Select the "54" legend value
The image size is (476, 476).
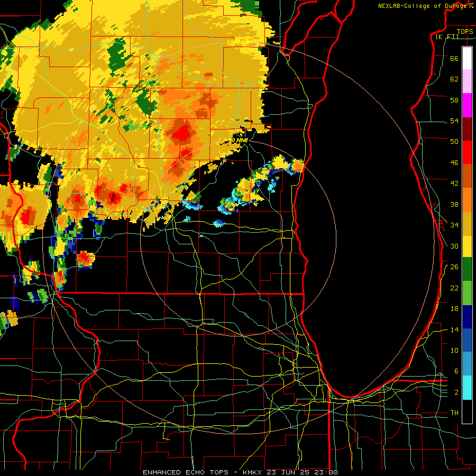[x=454, y=121]
